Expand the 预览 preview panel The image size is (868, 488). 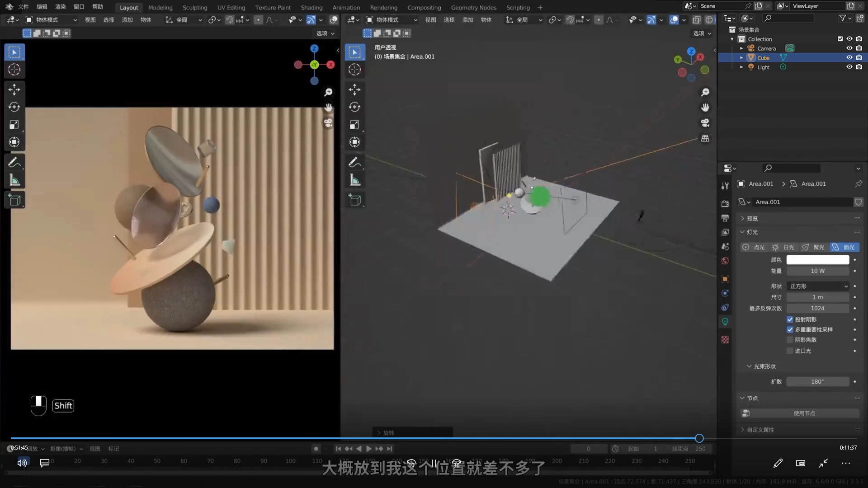click(x=752, y=219)
